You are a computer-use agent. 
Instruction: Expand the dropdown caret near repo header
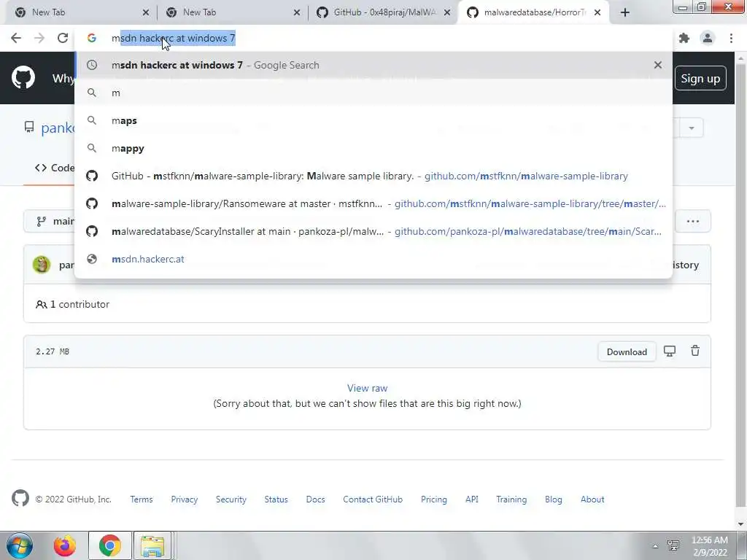(692, 128)
